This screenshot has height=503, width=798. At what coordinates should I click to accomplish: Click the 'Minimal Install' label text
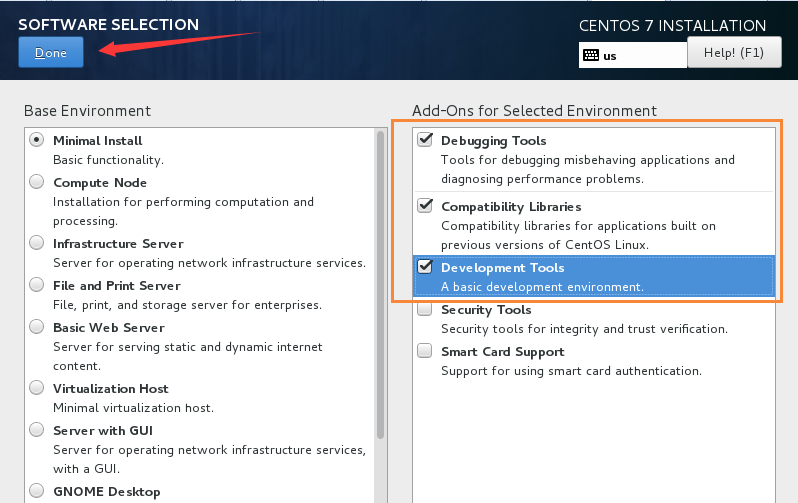tap(98, 141)
